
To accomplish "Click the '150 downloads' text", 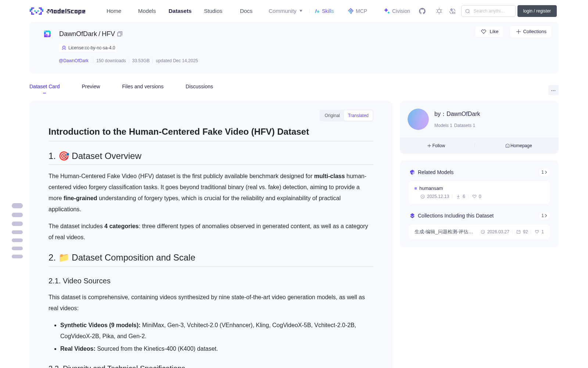I will pyautogui.click(x=111, y=61).
